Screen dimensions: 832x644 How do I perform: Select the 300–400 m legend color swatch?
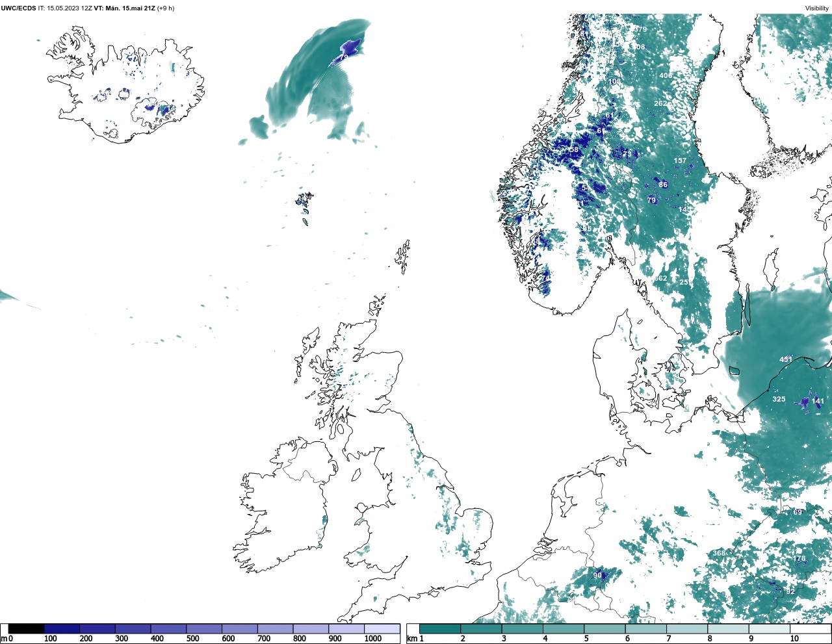pos(133,629)
